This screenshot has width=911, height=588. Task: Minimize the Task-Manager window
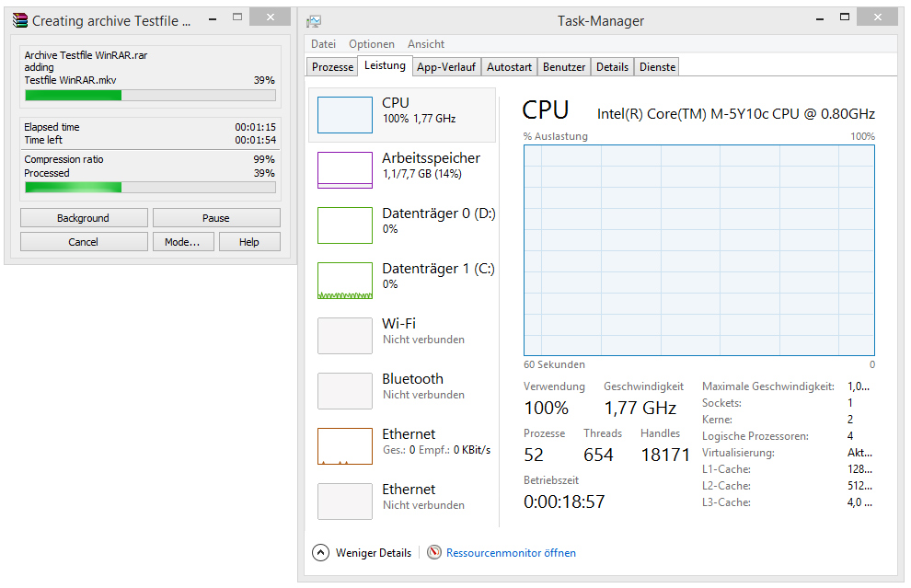[x=820, y=18]
